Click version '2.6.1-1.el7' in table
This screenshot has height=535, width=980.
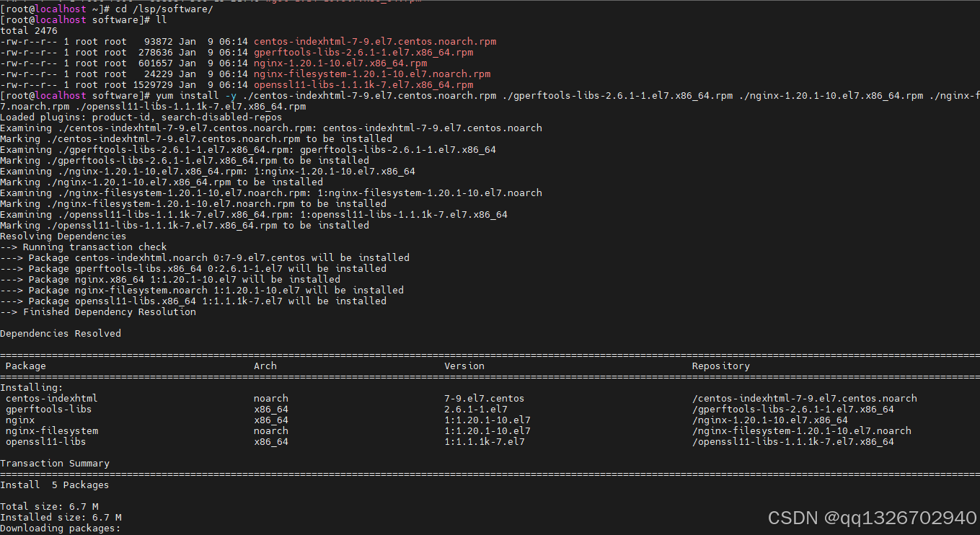coord(476,409)
